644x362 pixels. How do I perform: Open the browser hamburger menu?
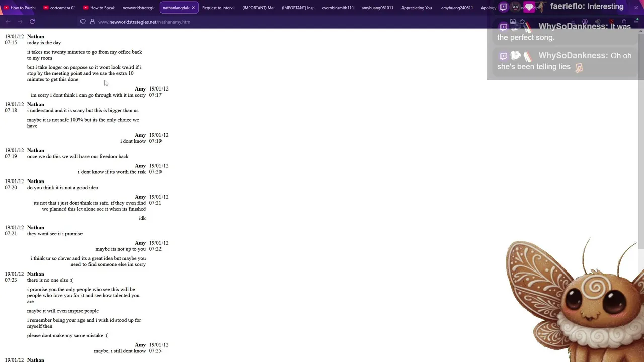click(x=636, y=22)
